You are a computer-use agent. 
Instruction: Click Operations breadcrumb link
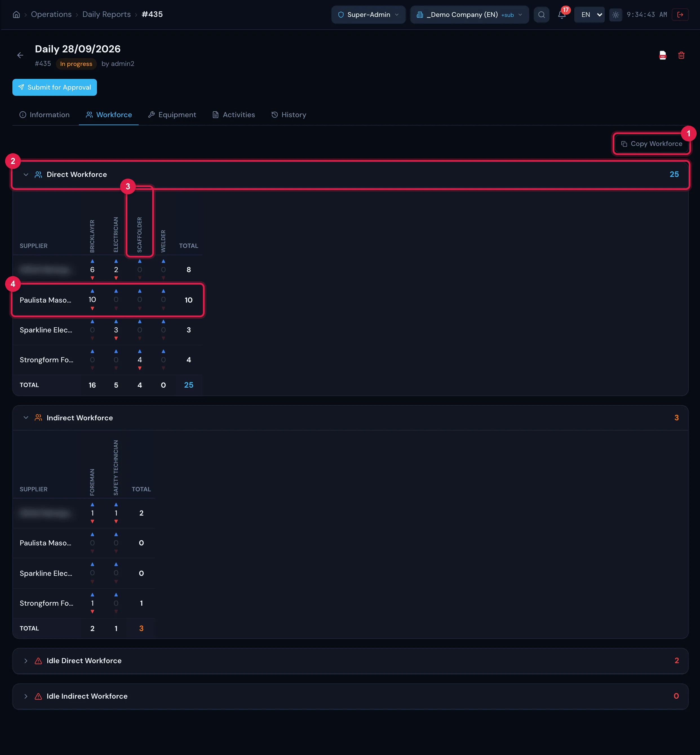[51, 14]
